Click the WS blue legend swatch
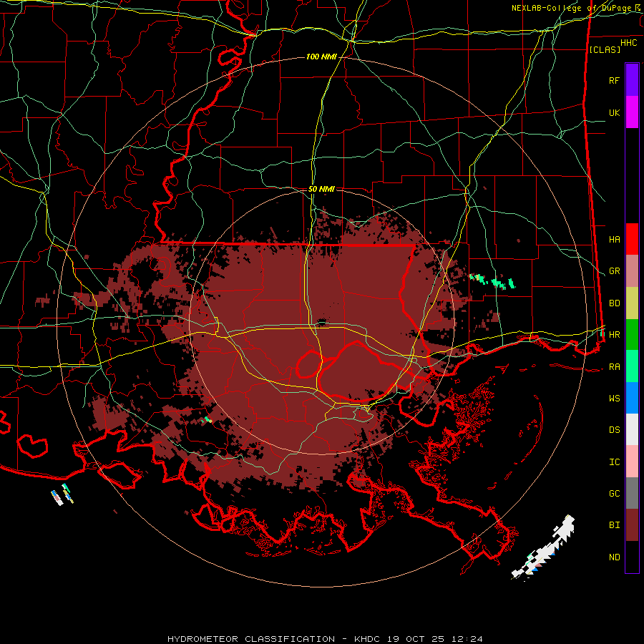 (632, 398)
